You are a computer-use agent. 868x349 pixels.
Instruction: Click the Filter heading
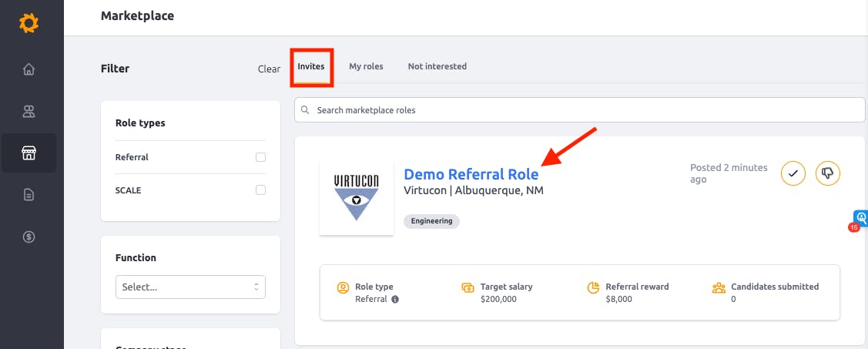[116, 69]
